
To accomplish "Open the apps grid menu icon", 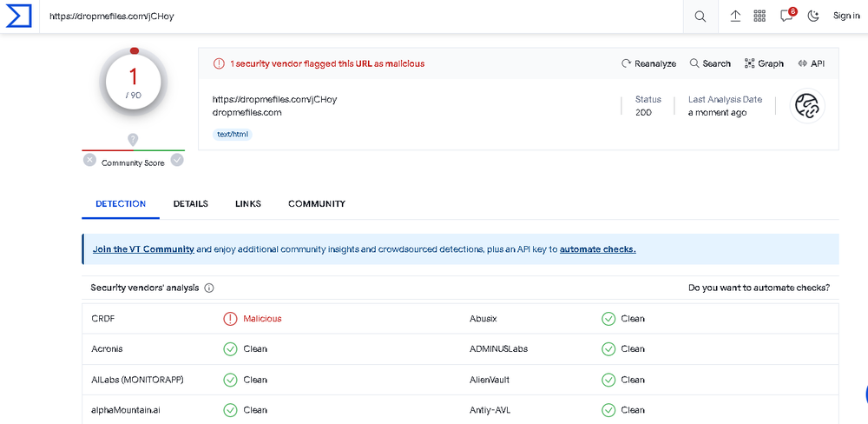I will click(759, 17).
